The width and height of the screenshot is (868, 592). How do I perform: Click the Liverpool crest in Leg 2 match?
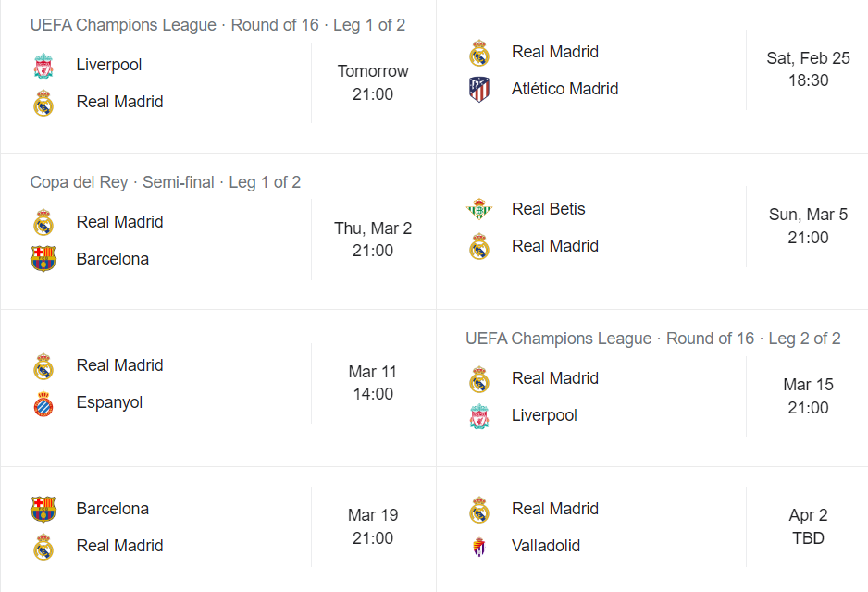[x=478, y=416]
